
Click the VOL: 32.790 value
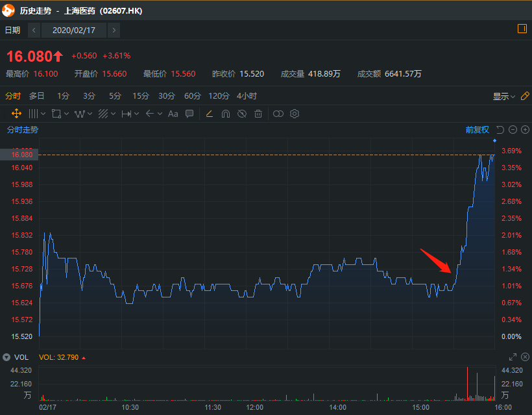(x=59, y=357)
